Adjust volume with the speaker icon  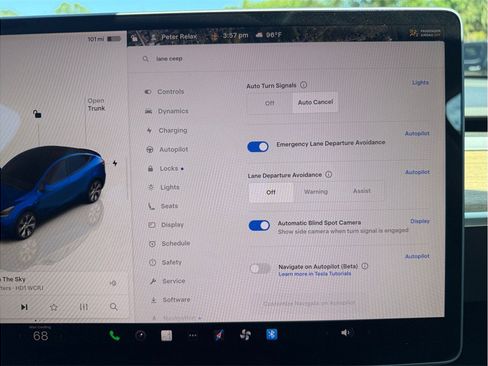click(345, 332)
